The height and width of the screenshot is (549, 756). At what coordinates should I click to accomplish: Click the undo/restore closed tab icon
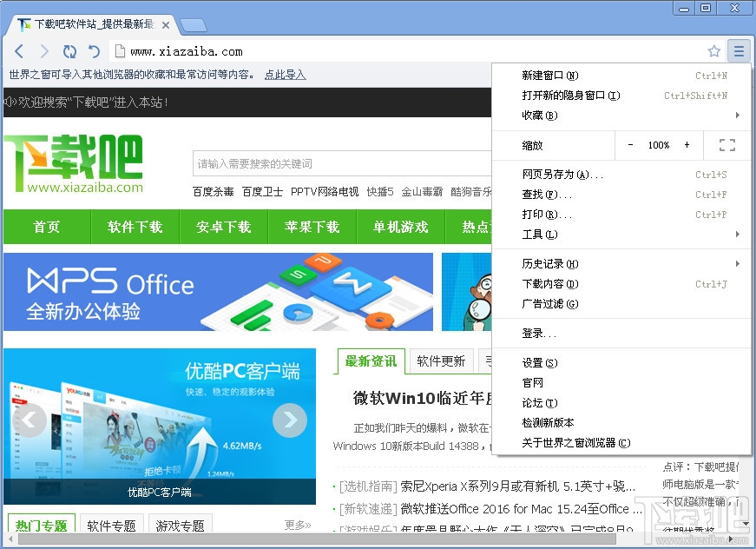[x=94, y=51]
